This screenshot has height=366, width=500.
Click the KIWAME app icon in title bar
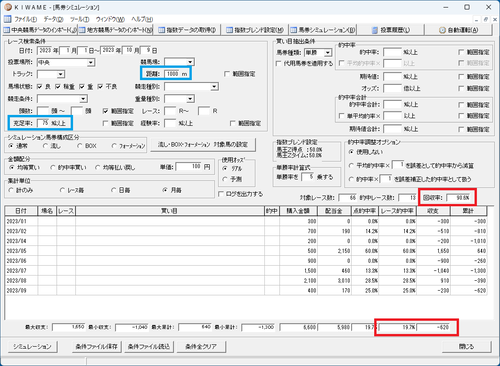point(8,7)
